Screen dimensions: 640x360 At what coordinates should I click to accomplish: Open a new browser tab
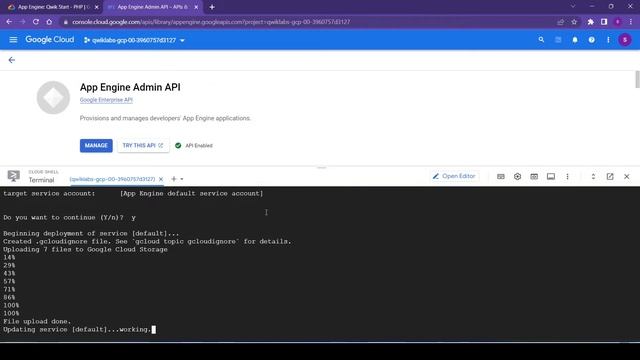point(212,7)
